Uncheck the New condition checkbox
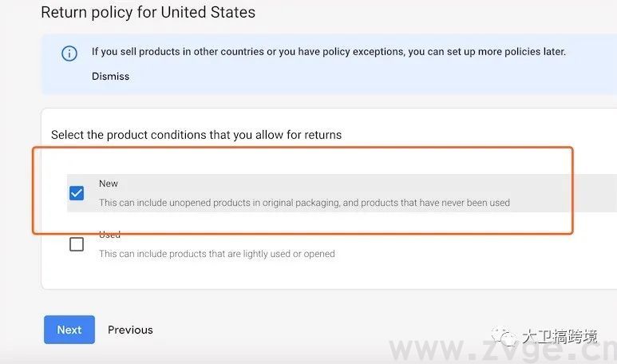The width and height of the screenshot is (617, 364). [x=77, y=193]
